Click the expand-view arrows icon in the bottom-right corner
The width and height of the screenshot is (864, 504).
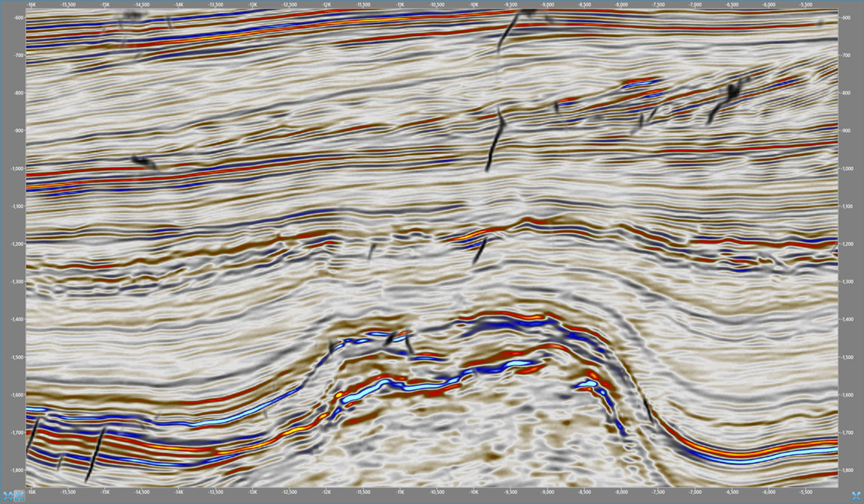pyautogui.click(x=855, y=496)
